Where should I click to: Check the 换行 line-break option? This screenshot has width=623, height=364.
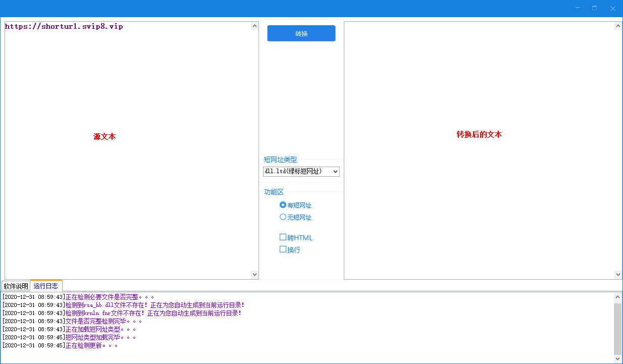click(x=283, y=249)
